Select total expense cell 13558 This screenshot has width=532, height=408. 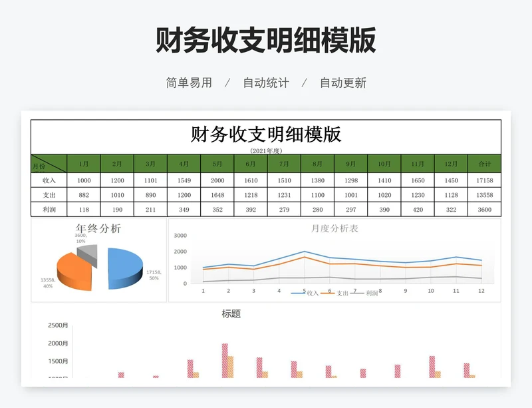coord(485,195)
